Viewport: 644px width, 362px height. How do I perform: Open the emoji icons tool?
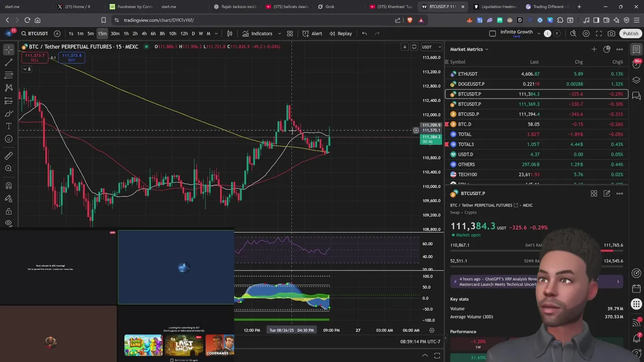coord(9,139)
